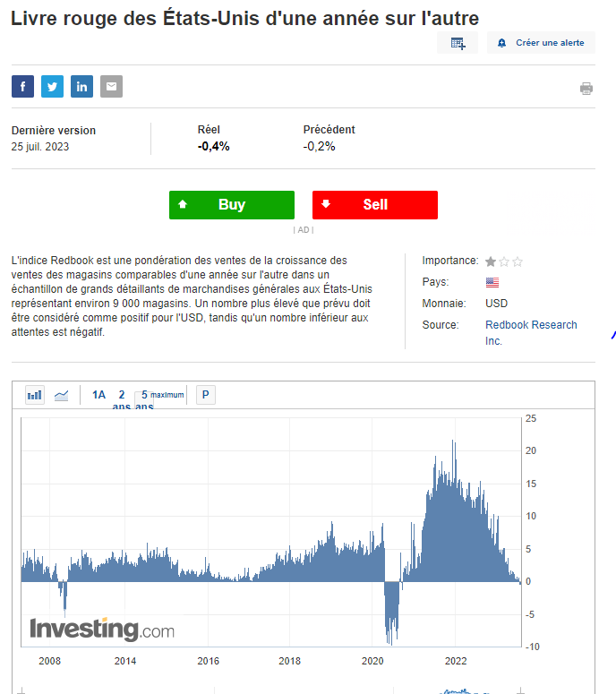Choose the maximum time range
This screenshot has width=616, height=694.
(x=167, y=395)
